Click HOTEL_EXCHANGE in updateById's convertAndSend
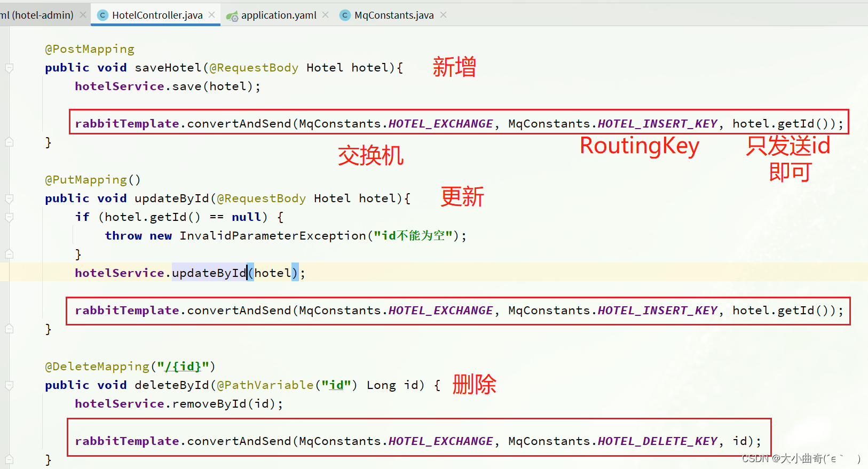 [x=440, y=311]
